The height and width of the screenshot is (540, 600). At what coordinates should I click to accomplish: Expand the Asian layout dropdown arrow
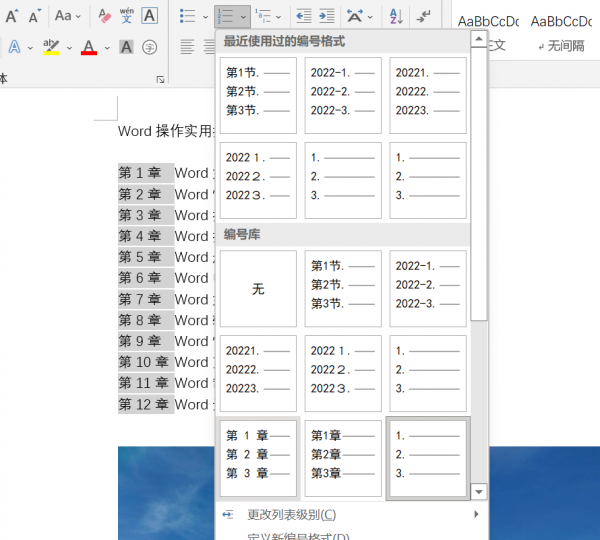click(x=370, y=17)
